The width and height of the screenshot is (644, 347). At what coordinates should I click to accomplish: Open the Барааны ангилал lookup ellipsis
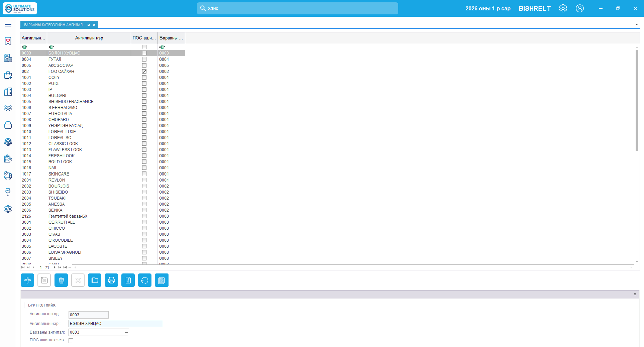pos(126,332)
